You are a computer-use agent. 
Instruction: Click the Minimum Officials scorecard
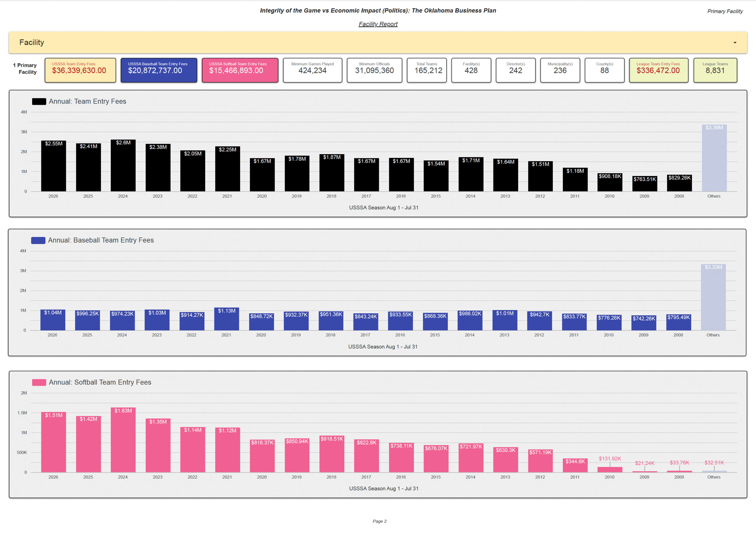(x=374, y=70)
